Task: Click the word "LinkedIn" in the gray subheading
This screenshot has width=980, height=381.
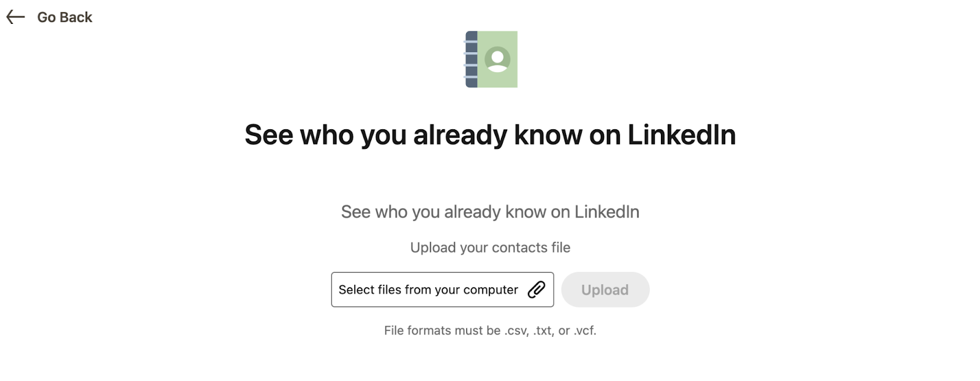Action: click(x=606, y=212)
